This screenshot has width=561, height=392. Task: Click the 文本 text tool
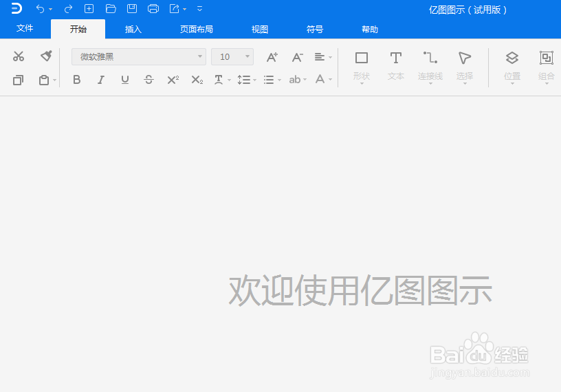(396, 67)
